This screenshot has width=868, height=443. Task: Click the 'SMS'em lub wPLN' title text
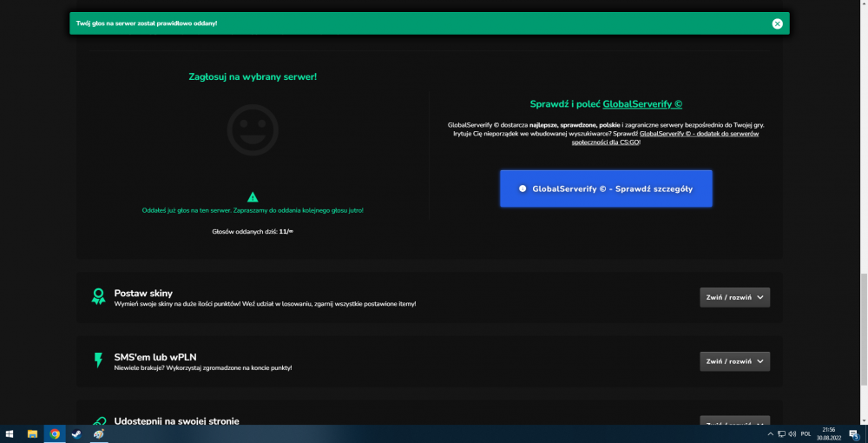[155, 357]
